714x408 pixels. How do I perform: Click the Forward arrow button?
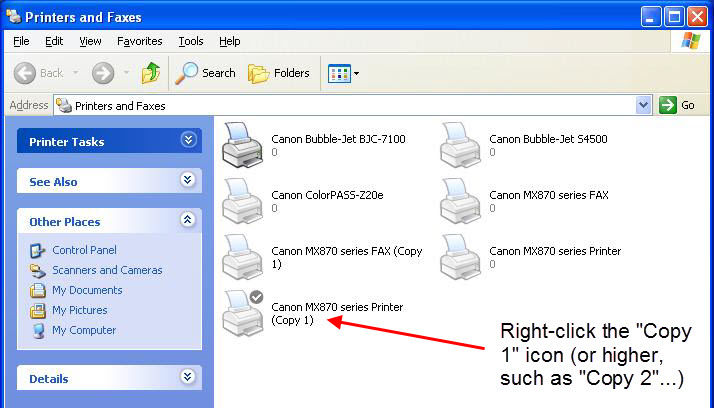[x=103, y=73]
